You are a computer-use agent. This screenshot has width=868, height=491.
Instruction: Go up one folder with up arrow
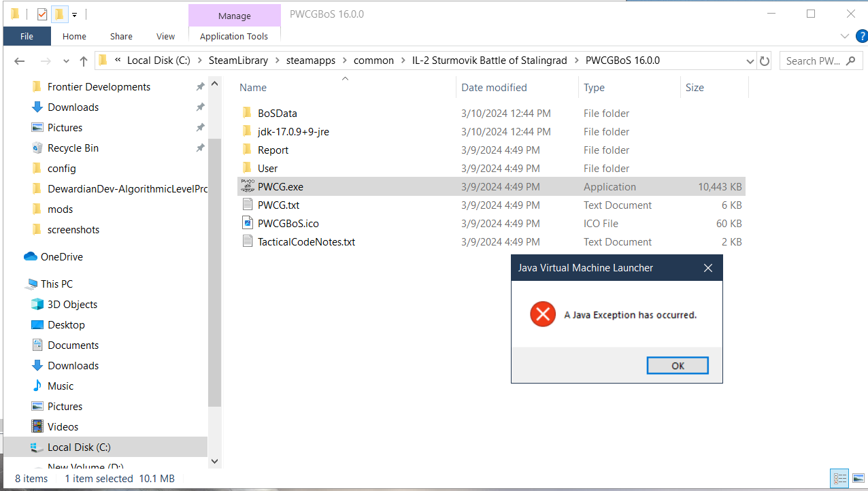84,61
